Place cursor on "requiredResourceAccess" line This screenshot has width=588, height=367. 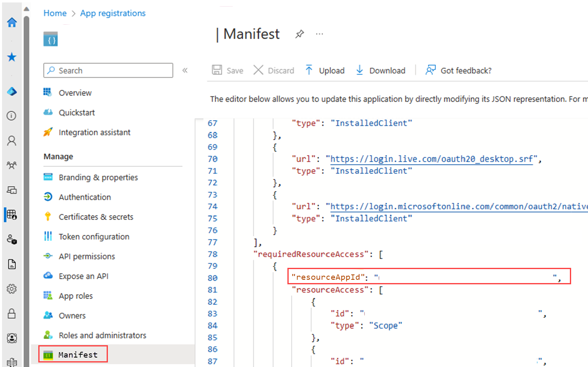(318, 254)
